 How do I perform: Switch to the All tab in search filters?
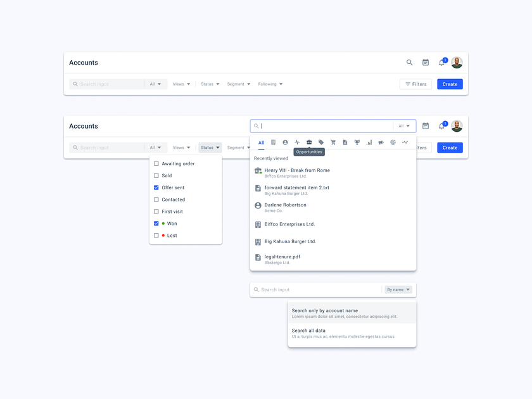(262, 142)
